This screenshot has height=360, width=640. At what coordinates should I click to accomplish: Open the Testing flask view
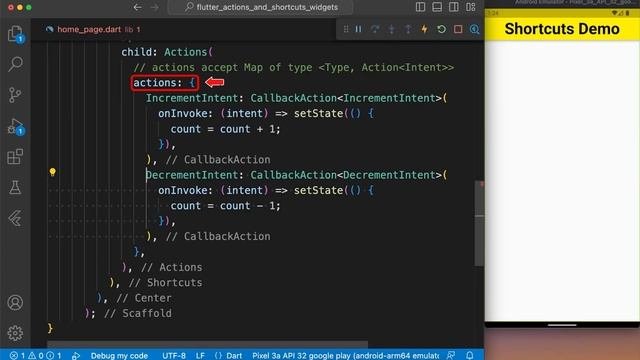tap(15, 187)
